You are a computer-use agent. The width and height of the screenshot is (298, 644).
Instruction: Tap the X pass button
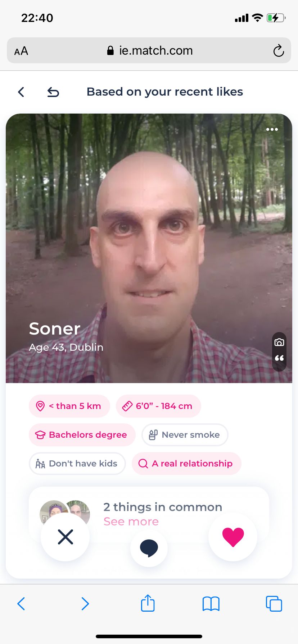click(65, 537)
